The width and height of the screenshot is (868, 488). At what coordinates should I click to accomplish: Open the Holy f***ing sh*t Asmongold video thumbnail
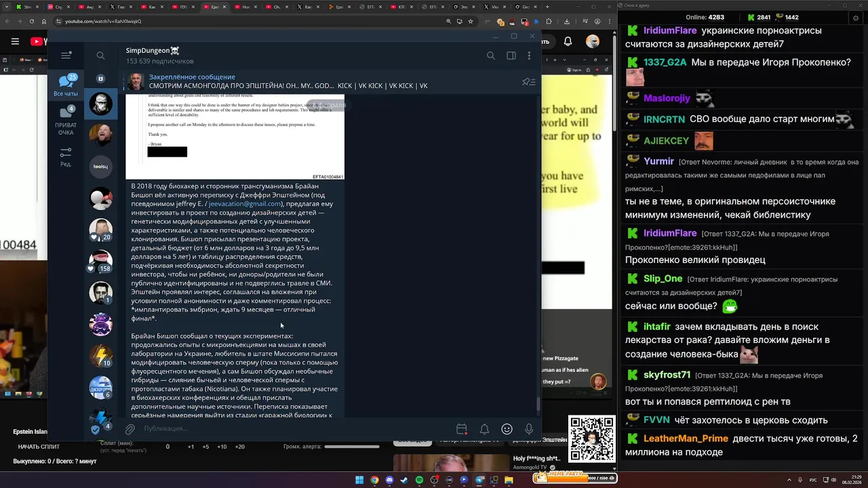click(x=450, y=462)
